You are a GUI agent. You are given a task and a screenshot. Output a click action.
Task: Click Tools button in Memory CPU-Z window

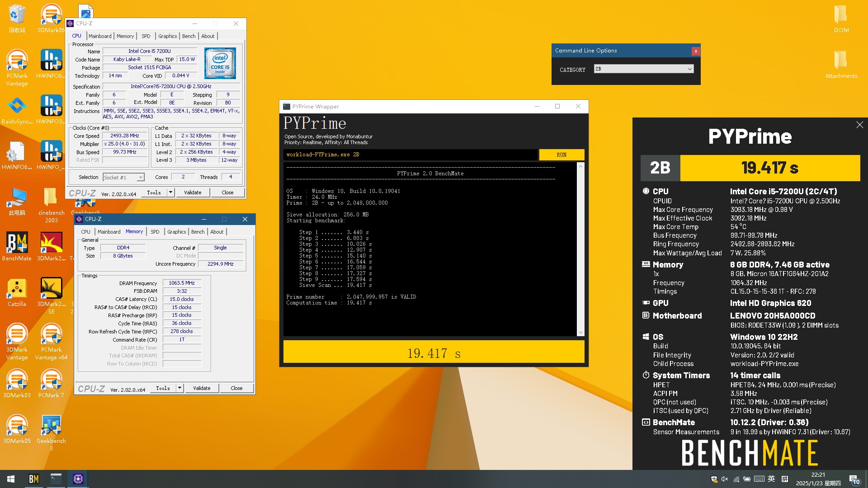click(x=163, y=388)
